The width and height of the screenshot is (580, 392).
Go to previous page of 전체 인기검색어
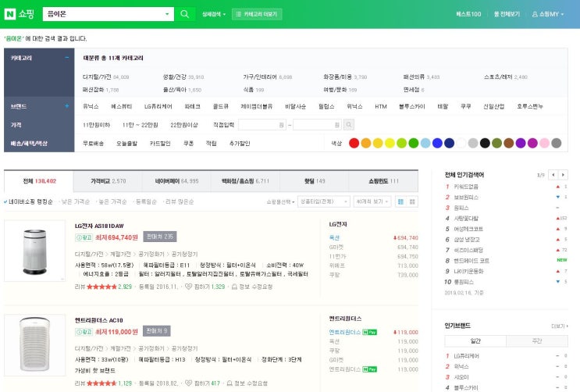click(553, 175)
